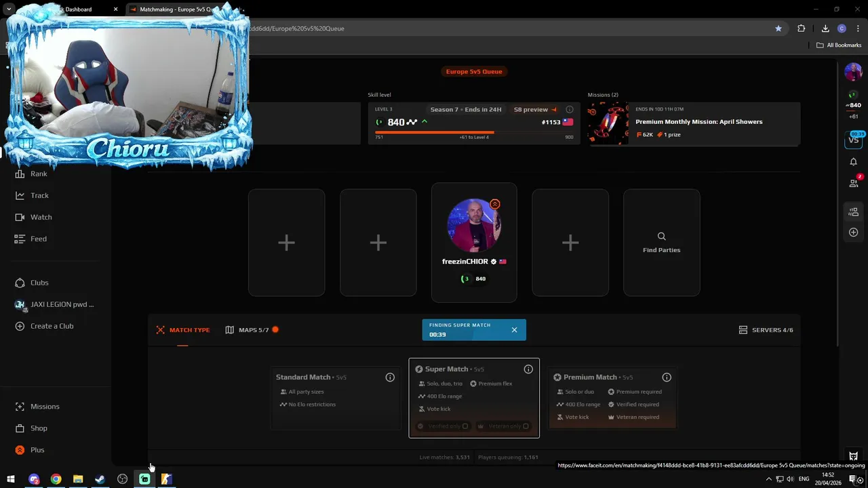
Task: Open profile avatar in right rail
Action: pyautogui.click(x=853, y=71)
